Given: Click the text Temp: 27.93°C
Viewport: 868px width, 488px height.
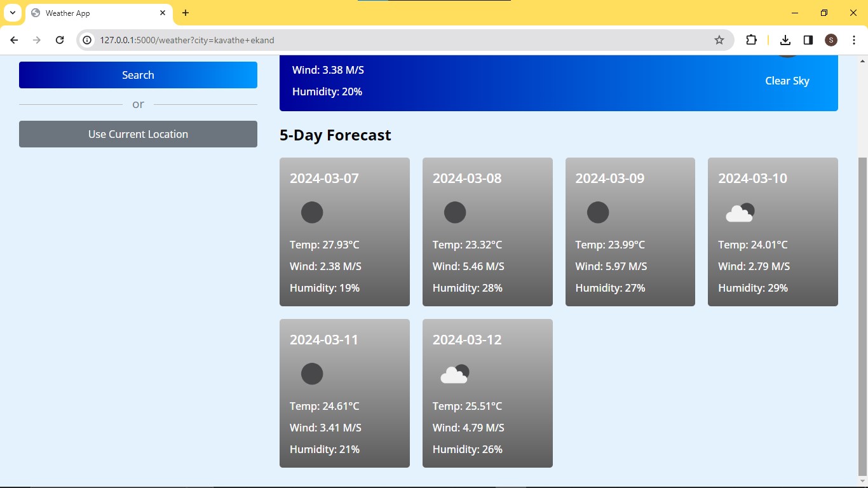Looking at the screenshot, I should tap(325, 245).
